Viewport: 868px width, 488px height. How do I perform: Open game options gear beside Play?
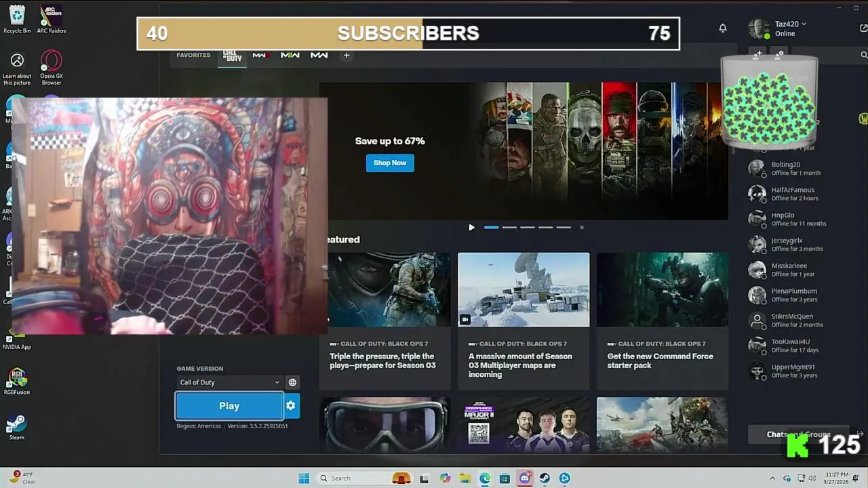point(291,406)
